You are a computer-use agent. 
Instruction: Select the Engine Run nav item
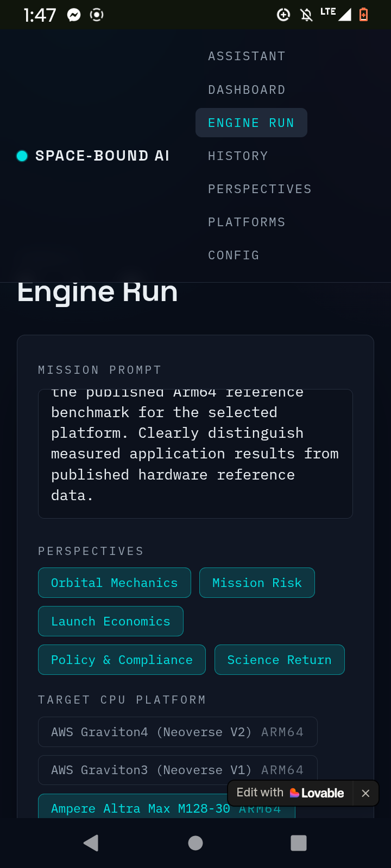click(251, 123)
